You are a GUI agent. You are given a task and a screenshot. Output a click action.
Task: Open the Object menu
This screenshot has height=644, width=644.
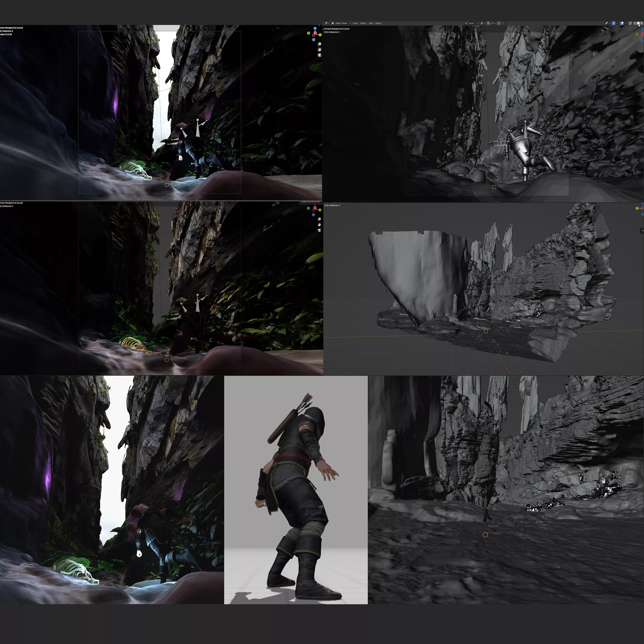(x=378, y=23)
